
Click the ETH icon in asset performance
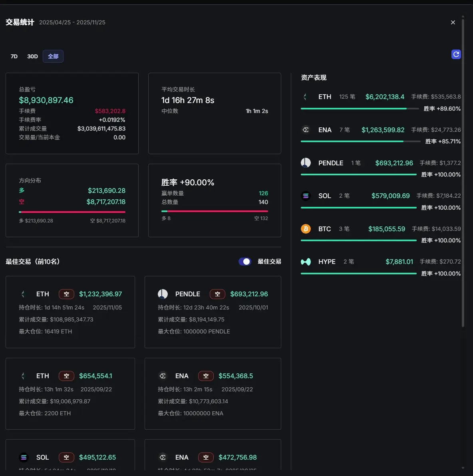306,97
